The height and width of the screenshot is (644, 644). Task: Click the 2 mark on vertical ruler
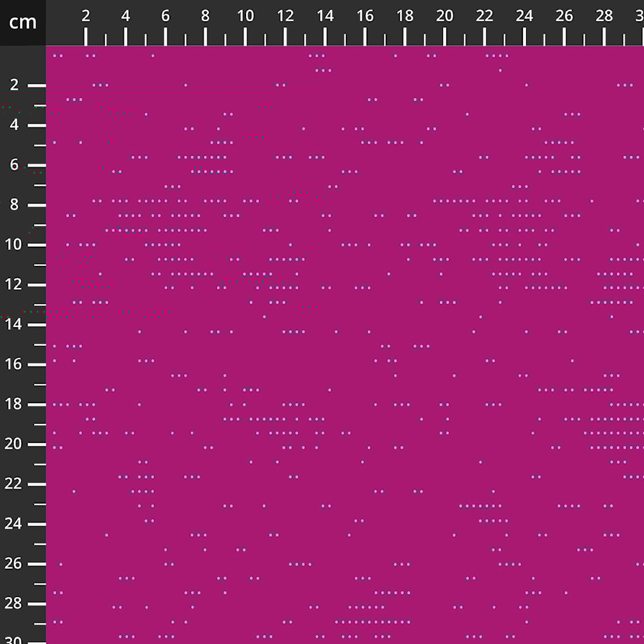(14, 85)
